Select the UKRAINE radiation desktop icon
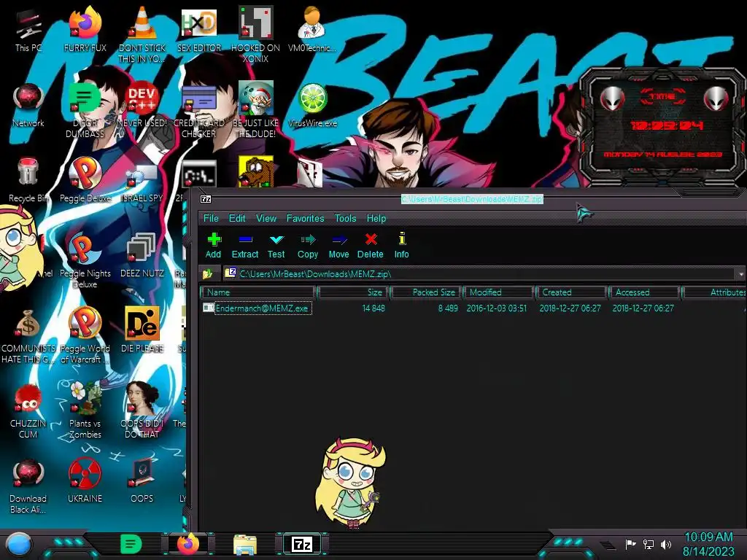 [85, 481]
